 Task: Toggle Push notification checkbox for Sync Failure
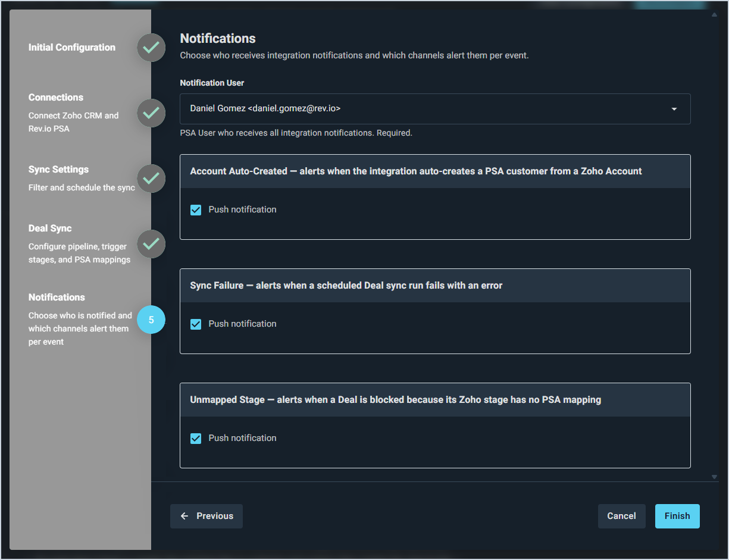(196, 324)
